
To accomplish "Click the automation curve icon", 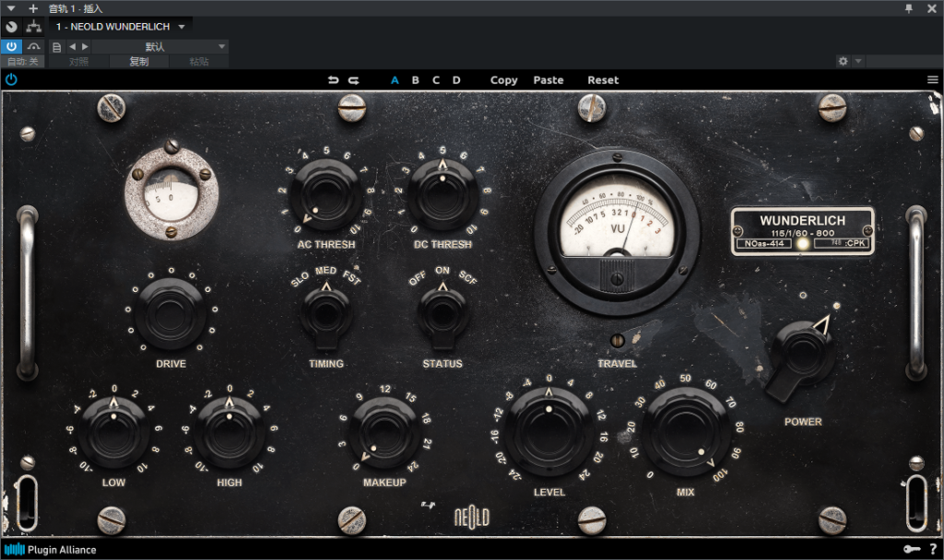I will pos(34,46).
